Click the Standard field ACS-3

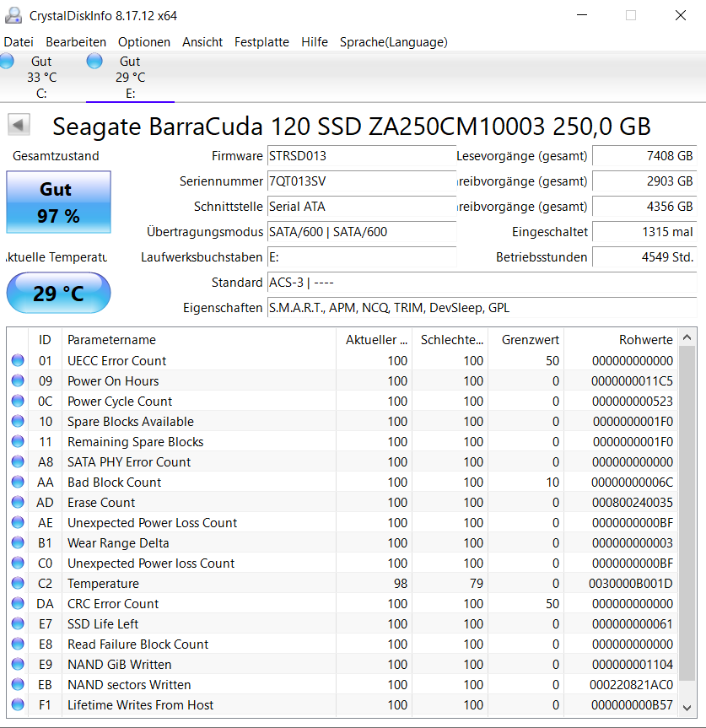point(482,283)
